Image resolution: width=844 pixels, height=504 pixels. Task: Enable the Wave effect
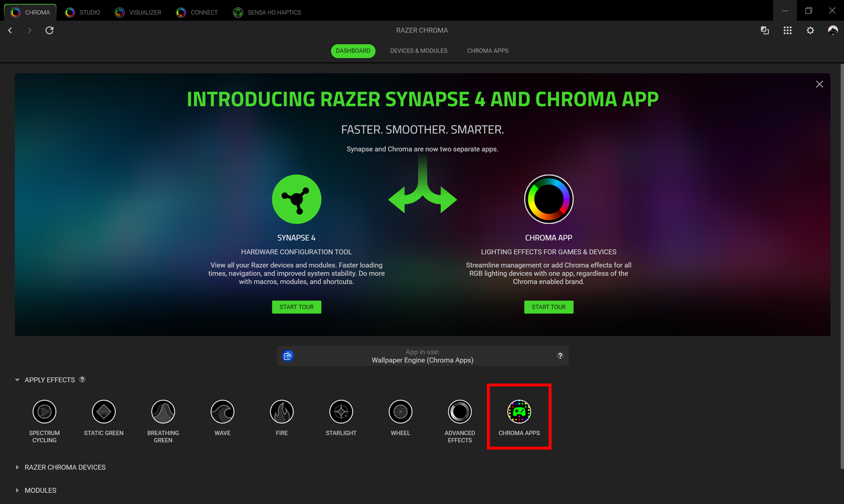pyautogui.click(x=222, y=411)
